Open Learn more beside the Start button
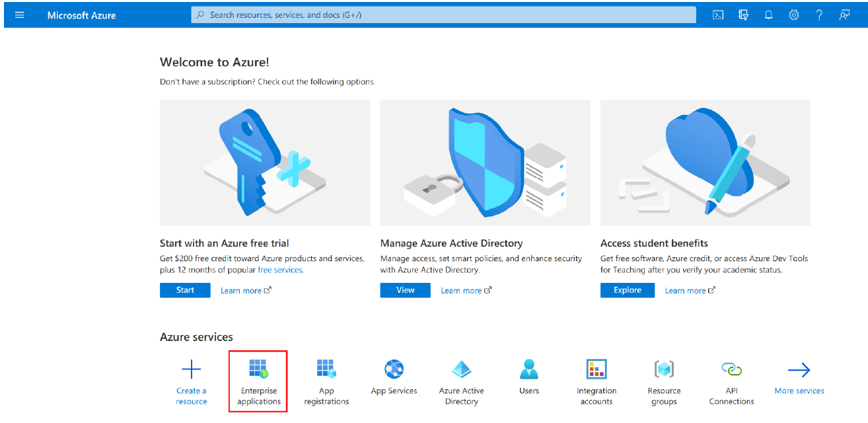Viewport: 868px width, 423px height. click(246, 291)
